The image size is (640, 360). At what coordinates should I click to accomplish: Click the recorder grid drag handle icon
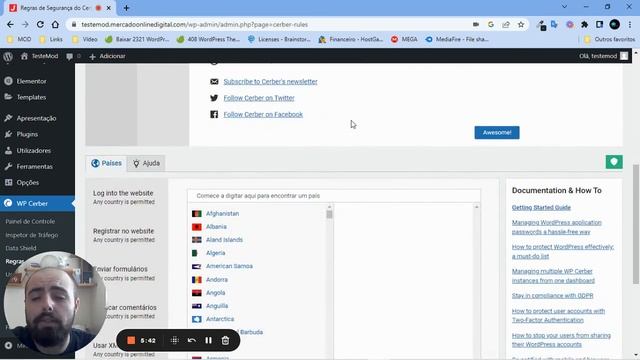174,340
